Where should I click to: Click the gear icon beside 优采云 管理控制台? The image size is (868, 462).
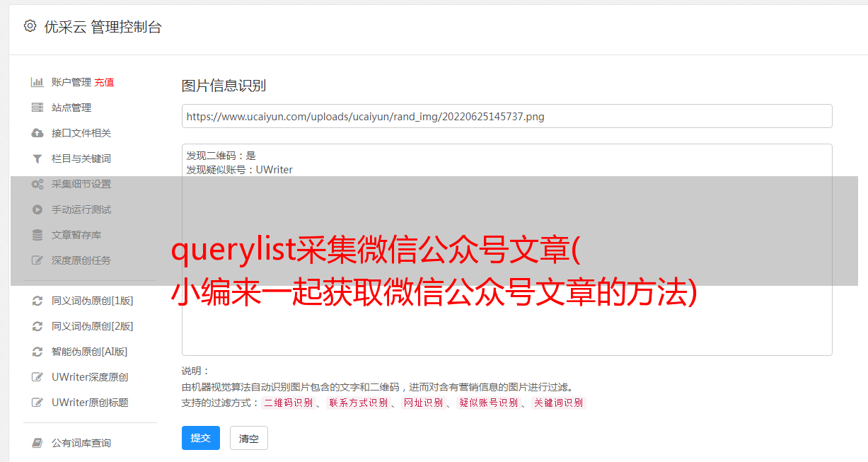(30, 26)
